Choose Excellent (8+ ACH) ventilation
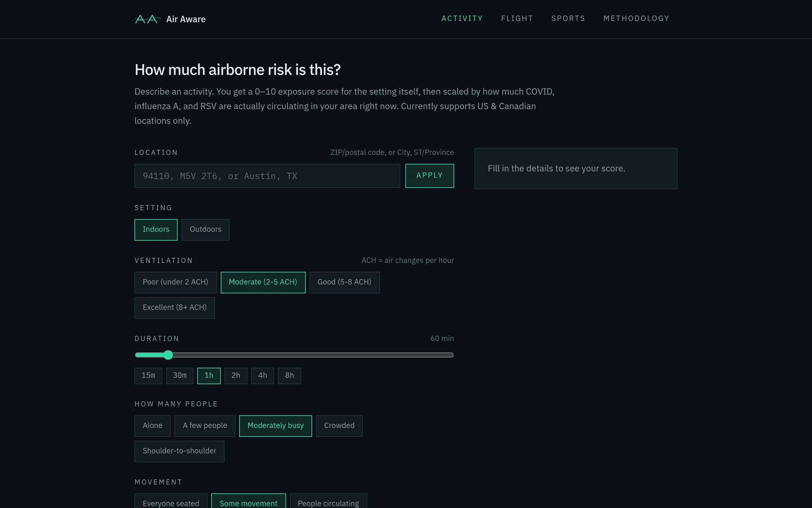812x508 pixels. [x=174, y=308]
